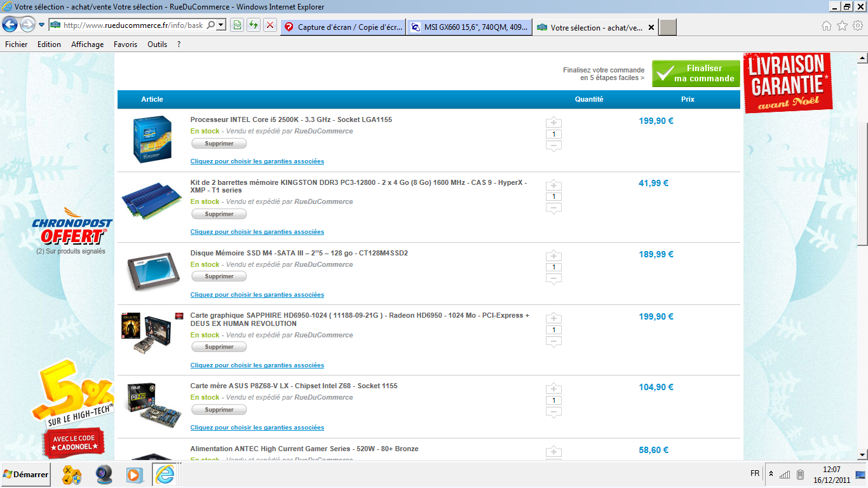Image resolution: width=868 pixels, height=488 pixels.
Task: Increase quantity of ASUS P8Z68-V LX motherboard
Action: [x=553, y=389]
